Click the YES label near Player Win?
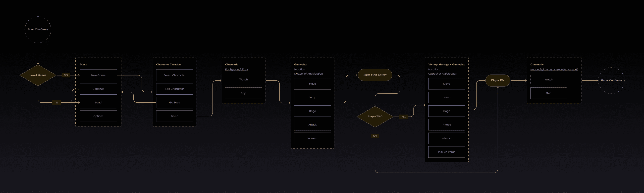Viewport: 644px width, 193px height. coord(404,117)
